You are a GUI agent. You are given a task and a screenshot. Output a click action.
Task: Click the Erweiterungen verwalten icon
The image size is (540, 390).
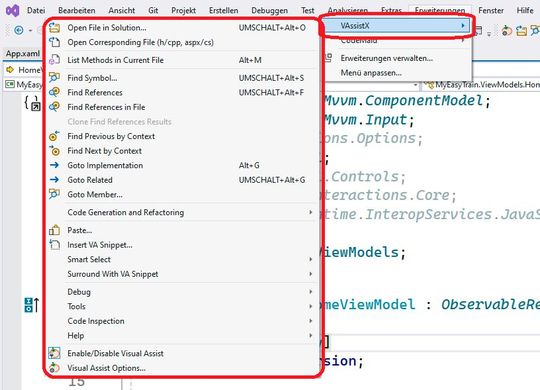(329, 58)
